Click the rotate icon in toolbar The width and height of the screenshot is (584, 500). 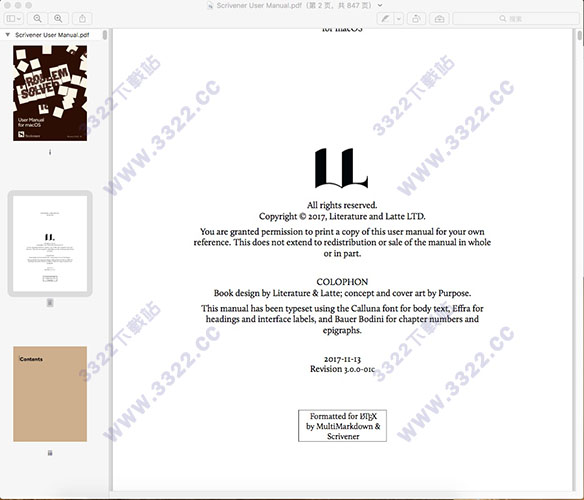(416, 18)
